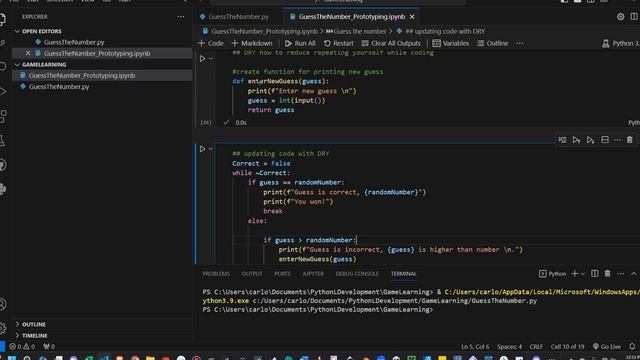The width and height of the screenshot is (640, 360).
Task: Open the Testing flask view
Action: point(2,140)
